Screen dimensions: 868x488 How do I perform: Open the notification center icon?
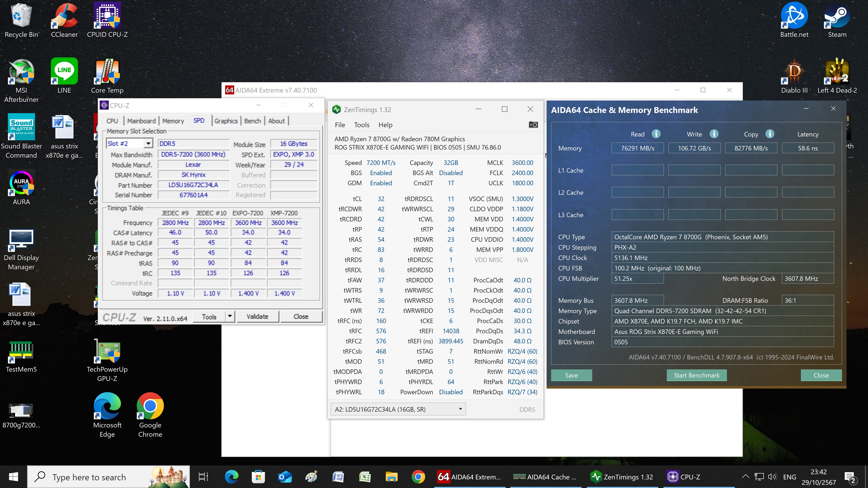(850, 477)
